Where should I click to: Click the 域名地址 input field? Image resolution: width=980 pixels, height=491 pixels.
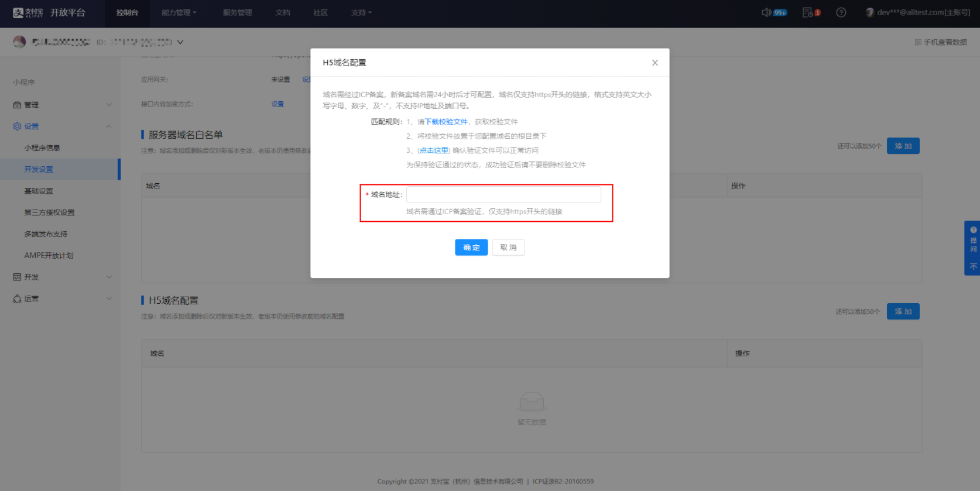503,194
